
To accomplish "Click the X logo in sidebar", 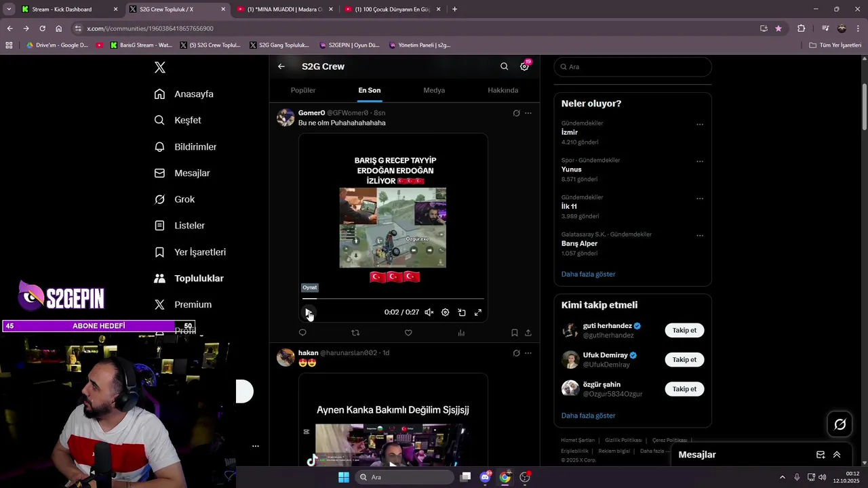I will coord(160,67).
